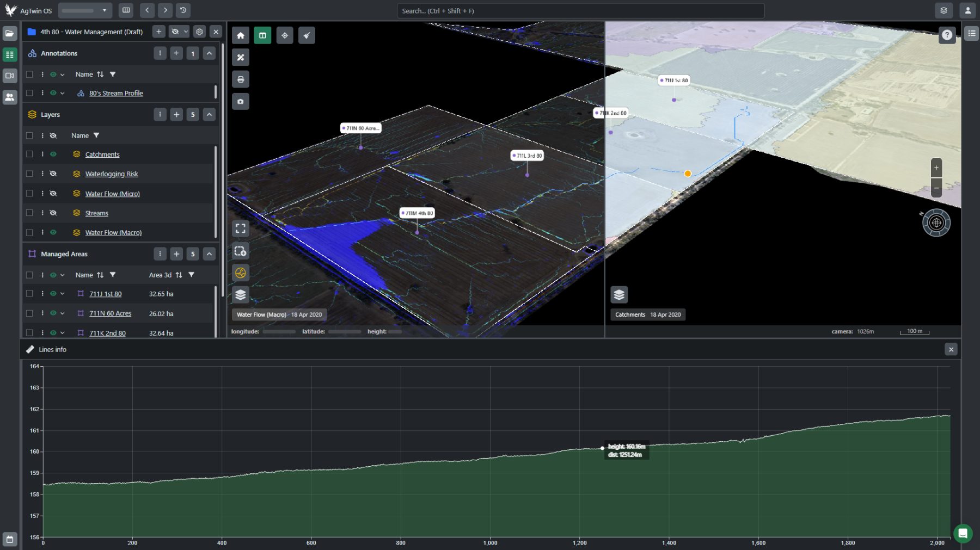The width and height of the screenshot is (980, 550).
Task: Open the projects folder sidebar icon
Action: point(10,33)
